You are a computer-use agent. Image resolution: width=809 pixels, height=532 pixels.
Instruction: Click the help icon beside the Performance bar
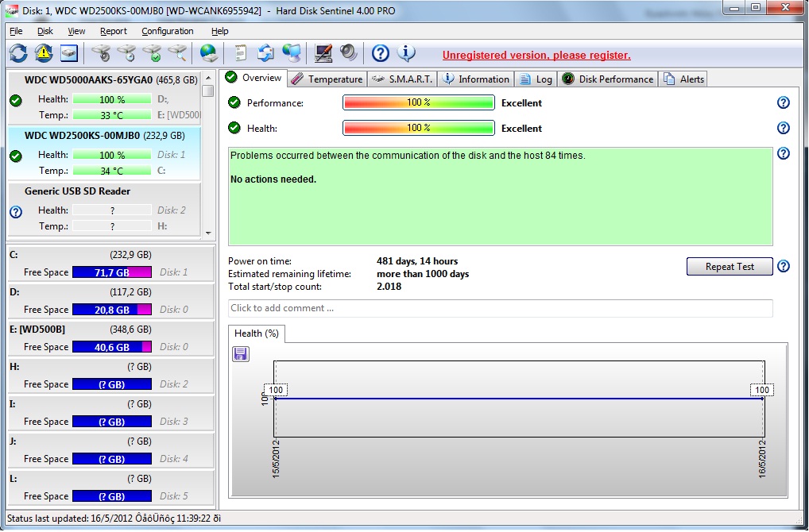tap(784, 102)
